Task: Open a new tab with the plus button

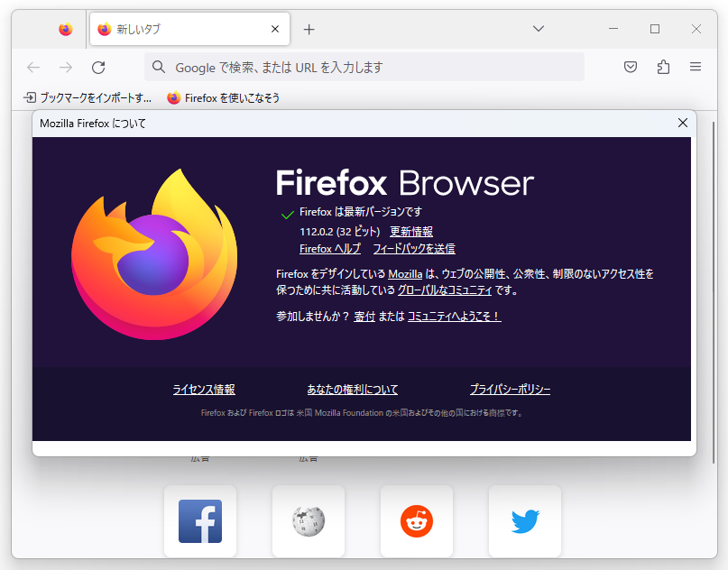Action: pos(309,29)
